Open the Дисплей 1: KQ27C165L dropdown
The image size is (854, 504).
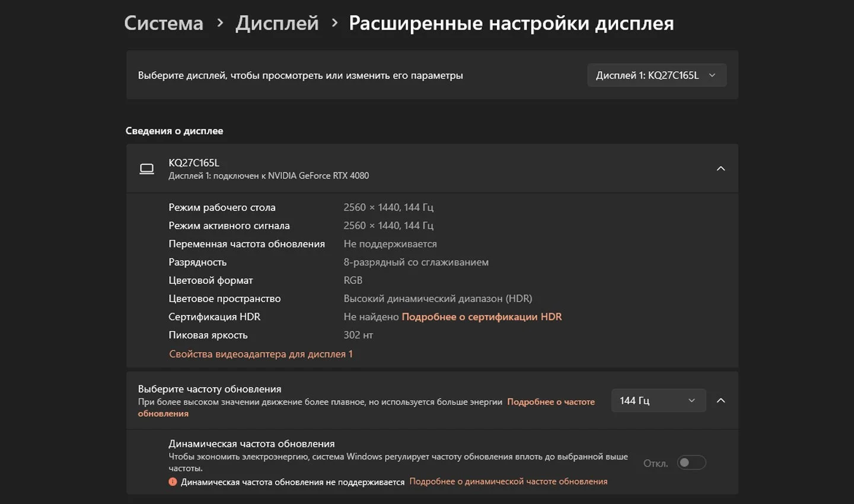(x=657, y=75)
